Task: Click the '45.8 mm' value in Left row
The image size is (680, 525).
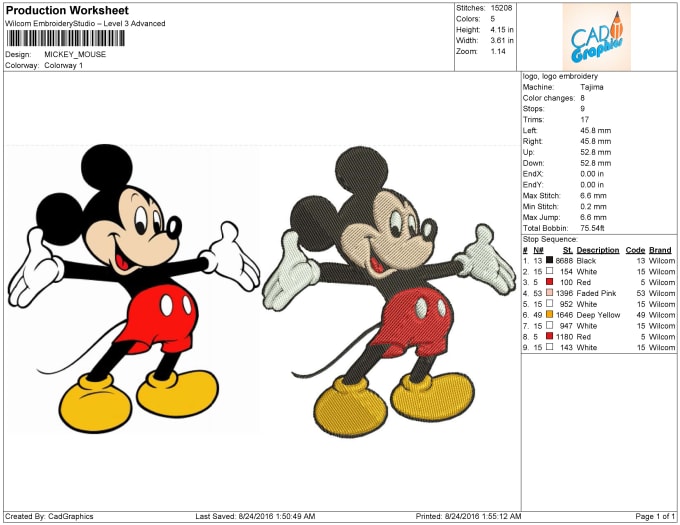Action: click(595, 130)
